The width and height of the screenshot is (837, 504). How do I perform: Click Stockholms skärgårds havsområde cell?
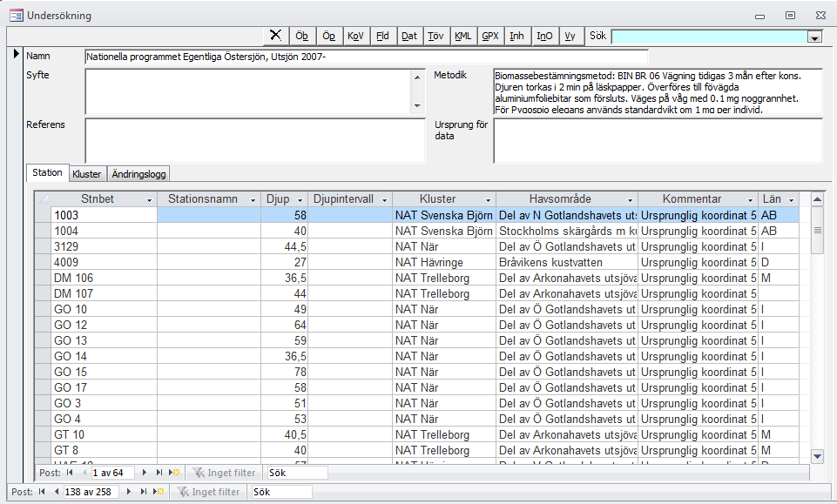[567, 231]
